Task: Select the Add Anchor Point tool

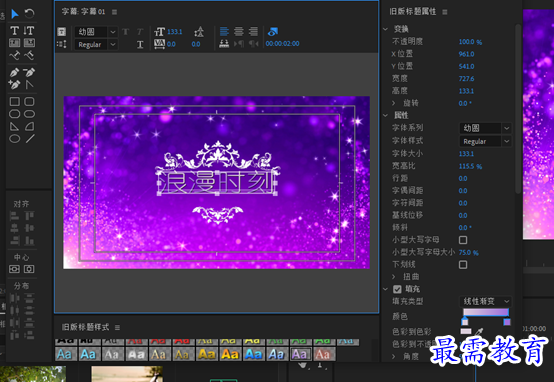Action: pos(14,84)
